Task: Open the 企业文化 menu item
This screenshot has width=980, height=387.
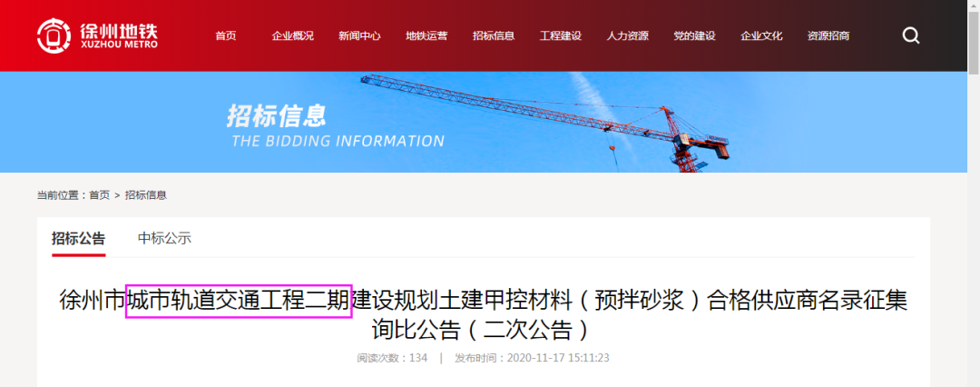Action: click(x=761, y=35)
